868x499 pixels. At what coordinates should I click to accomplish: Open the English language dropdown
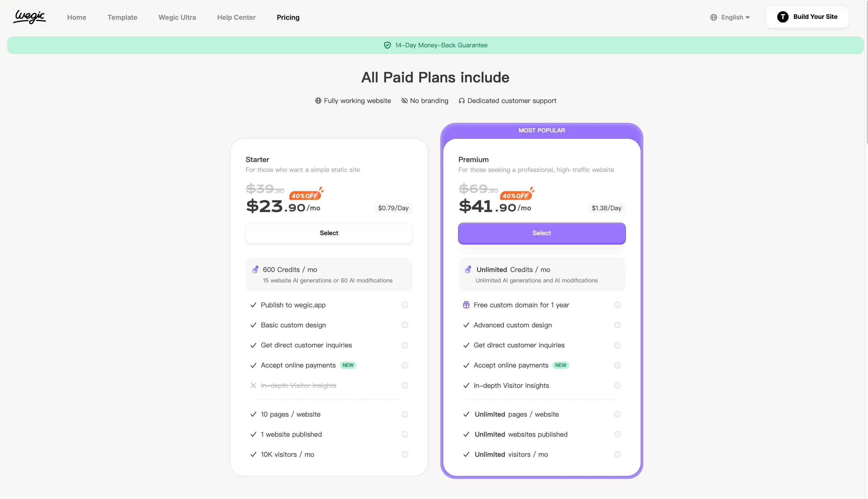tap(735, 17)
